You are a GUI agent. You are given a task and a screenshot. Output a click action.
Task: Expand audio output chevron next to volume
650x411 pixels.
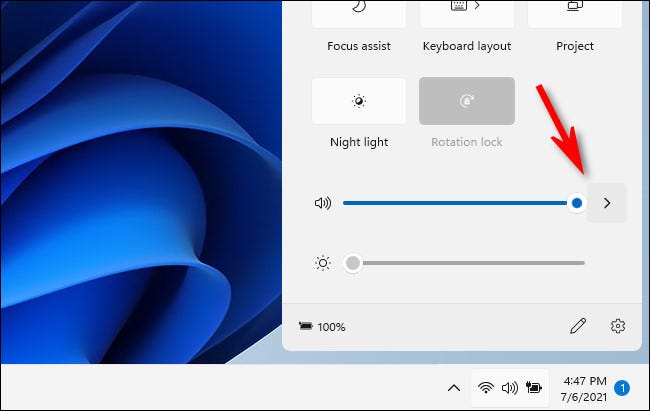[607, 203]
